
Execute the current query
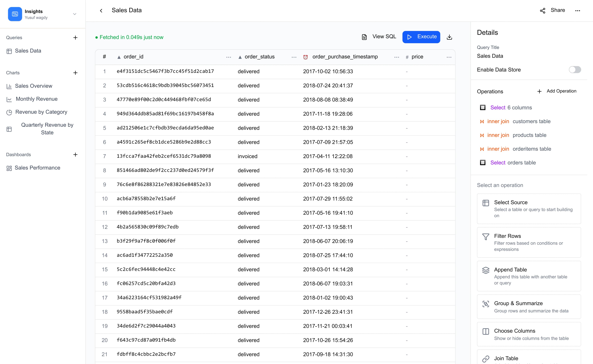421,37
